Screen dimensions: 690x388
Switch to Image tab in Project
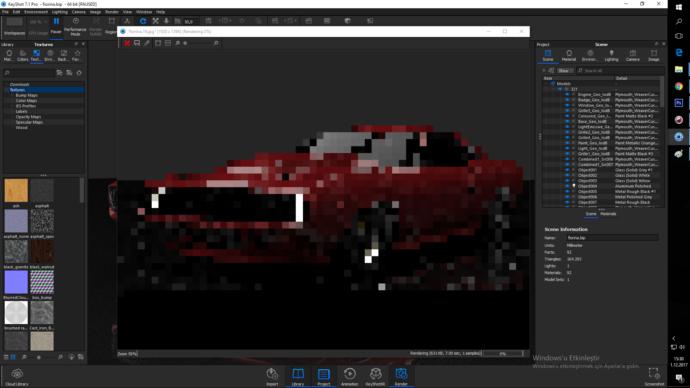pos(654,56)
